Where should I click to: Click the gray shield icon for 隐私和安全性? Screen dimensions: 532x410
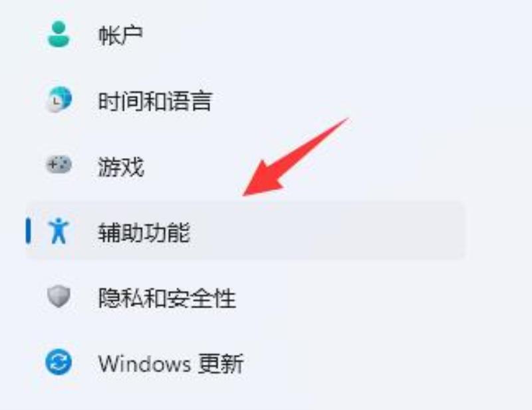point(59,297)
